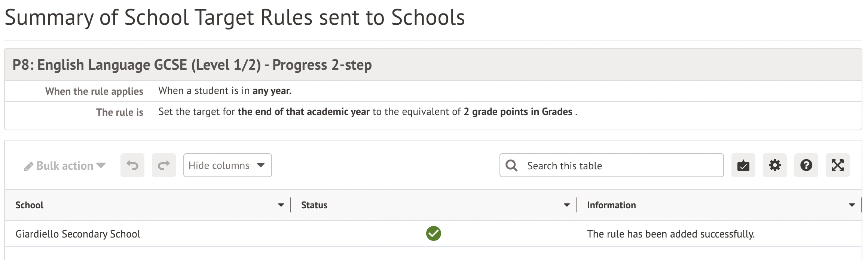Expand table to fullscreen
Screen dimensions: 868x260
pos(837,165)
